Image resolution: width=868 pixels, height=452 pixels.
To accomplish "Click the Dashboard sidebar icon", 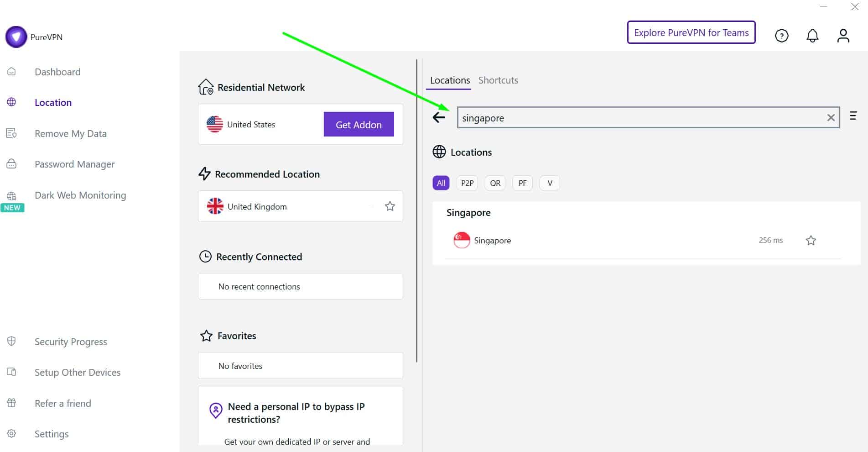I will click(x=11, y=72).
